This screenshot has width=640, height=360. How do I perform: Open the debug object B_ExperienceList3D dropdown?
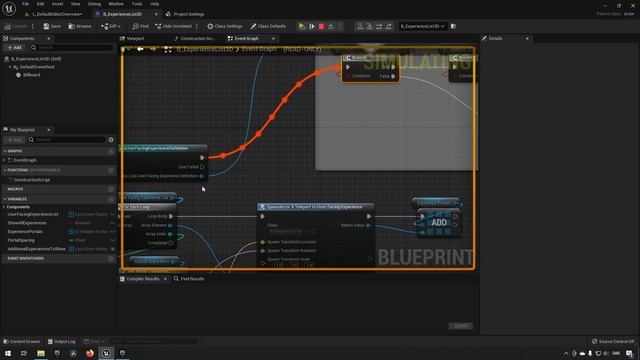click(x=422, y=26)
